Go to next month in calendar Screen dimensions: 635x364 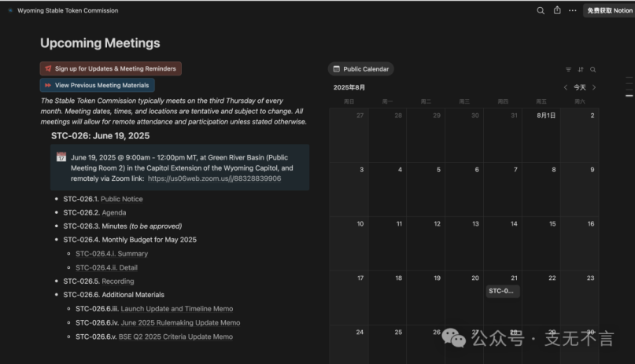(x=594, y=87)
